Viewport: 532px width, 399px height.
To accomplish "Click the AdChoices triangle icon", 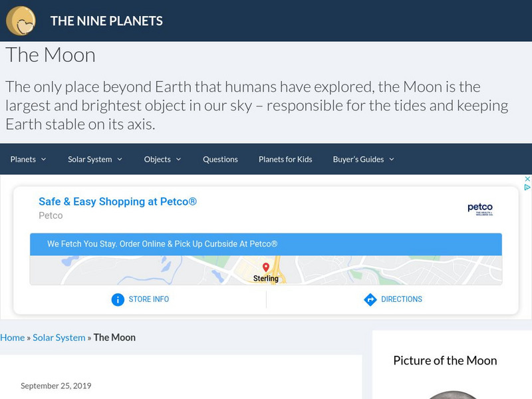I will tap(527, 188).
